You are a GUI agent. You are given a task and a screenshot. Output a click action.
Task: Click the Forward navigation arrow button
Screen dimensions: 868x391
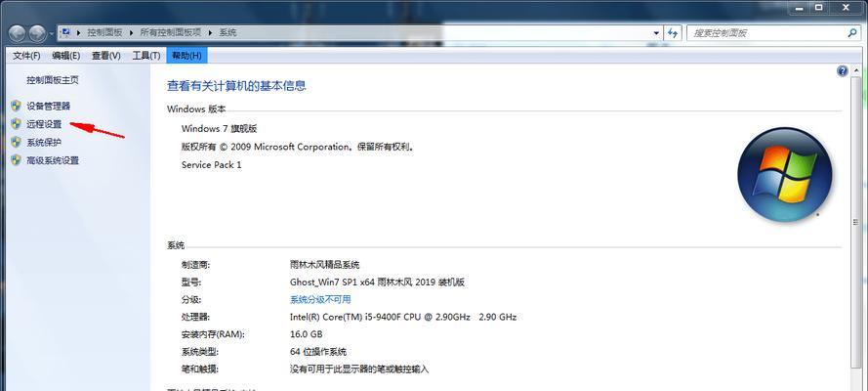[x=38, y=32]
